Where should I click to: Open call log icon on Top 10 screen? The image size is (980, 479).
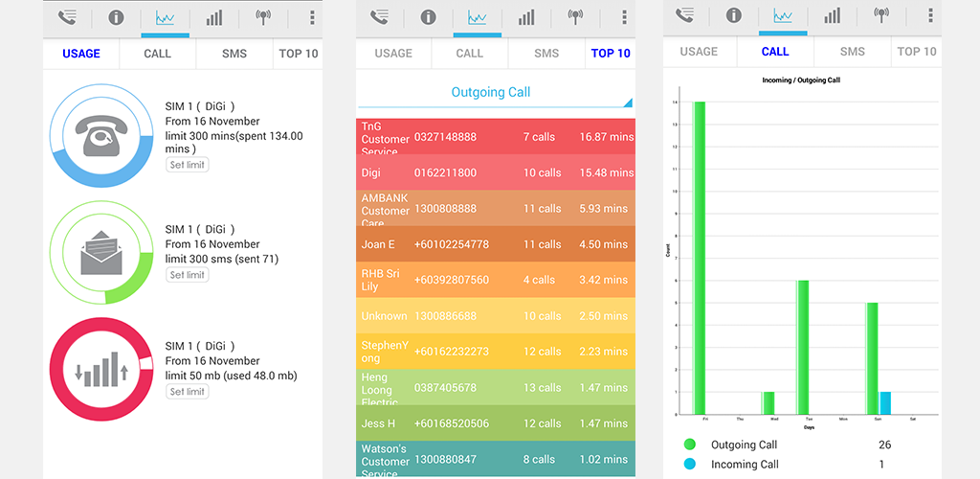[379, 17]
